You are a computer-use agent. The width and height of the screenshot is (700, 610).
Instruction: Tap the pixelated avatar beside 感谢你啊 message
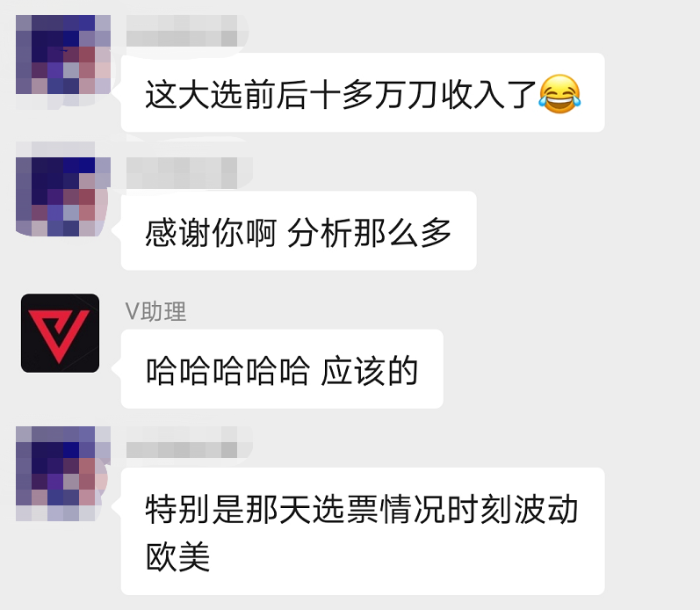click(x=63, y=197)
